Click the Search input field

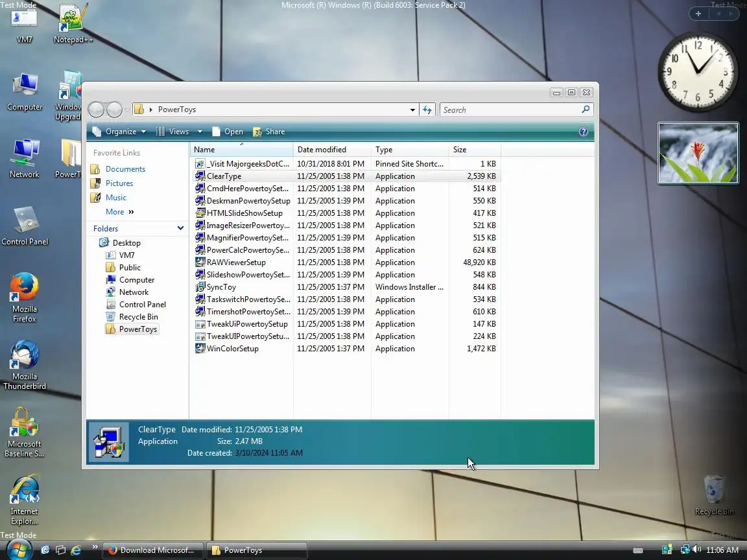(511, 110)
